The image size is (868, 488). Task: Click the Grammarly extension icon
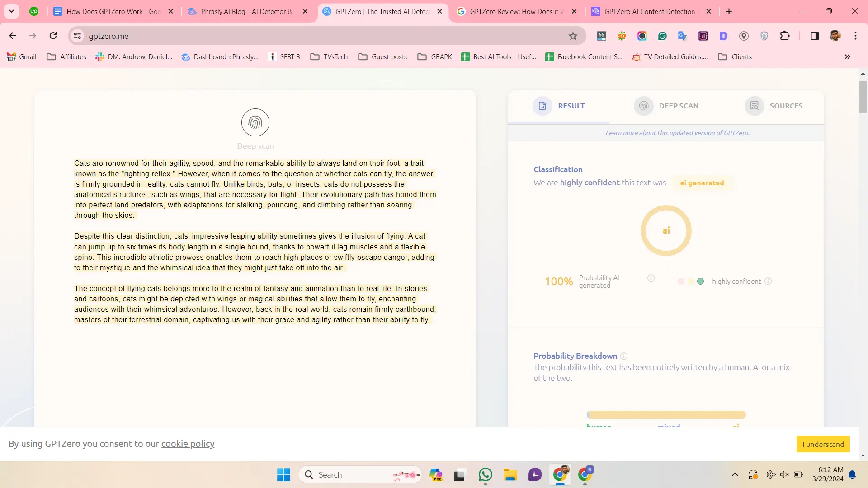pyautogui.click(x=662, y=36)
